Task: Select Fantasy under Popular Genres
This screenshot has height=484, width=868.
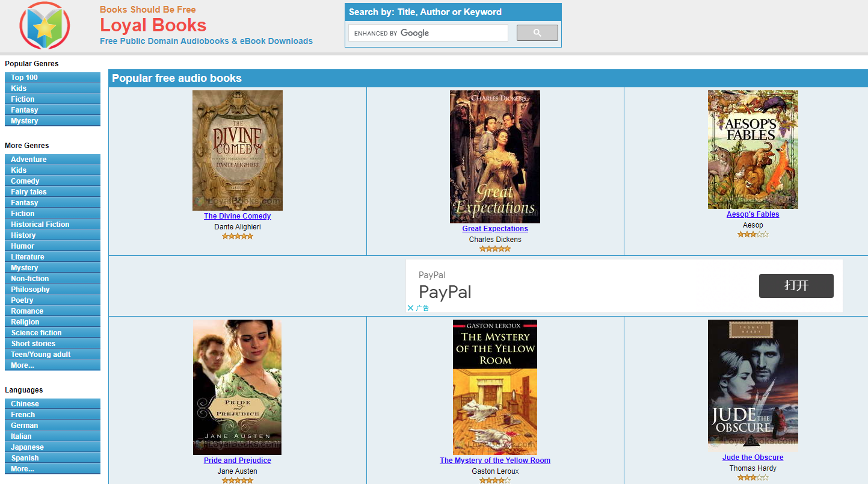Action: [x=52, y=110]
